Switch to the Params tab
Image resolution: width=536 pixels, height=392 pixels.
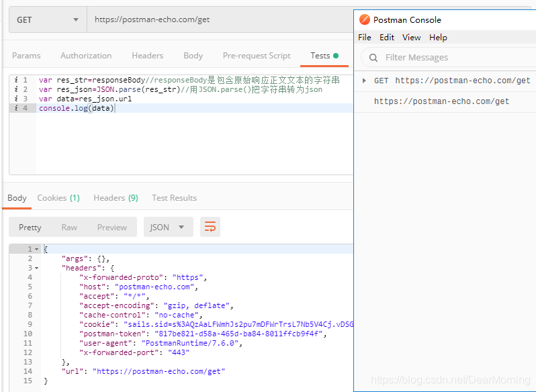tap(26, 56)
